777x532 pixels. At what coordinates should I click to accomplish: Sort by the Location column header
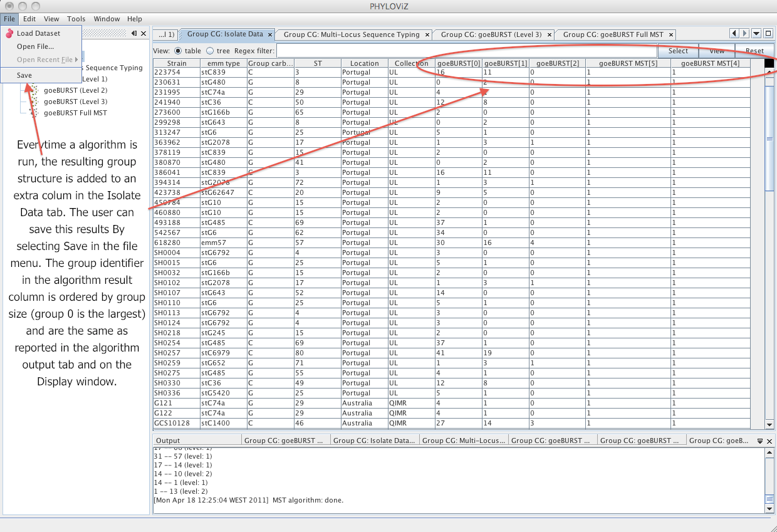(365, 63)
